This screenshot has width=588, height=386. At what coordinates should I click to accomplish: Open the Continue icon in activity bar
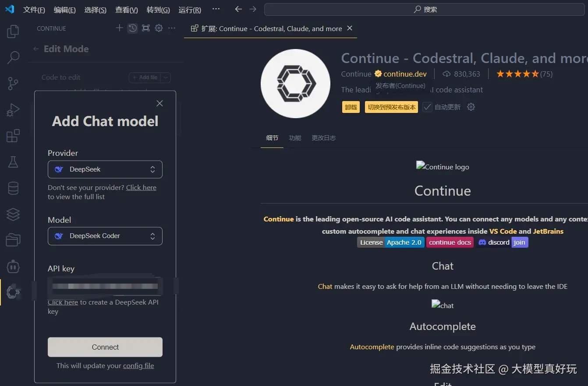[x=13, y=292]
